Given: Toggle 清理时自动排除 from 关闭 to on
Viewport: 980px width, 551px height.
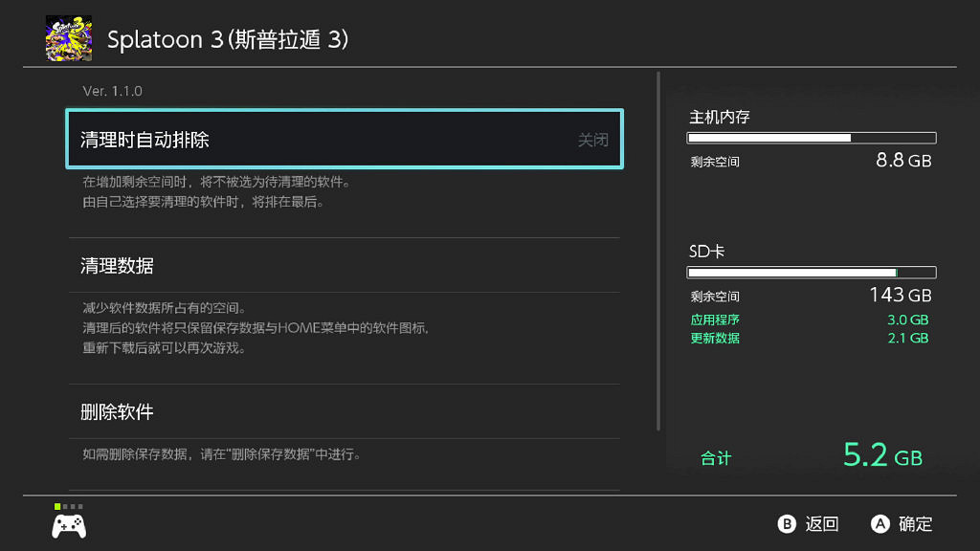Looking at the screenshot, I should click(343, 139).
